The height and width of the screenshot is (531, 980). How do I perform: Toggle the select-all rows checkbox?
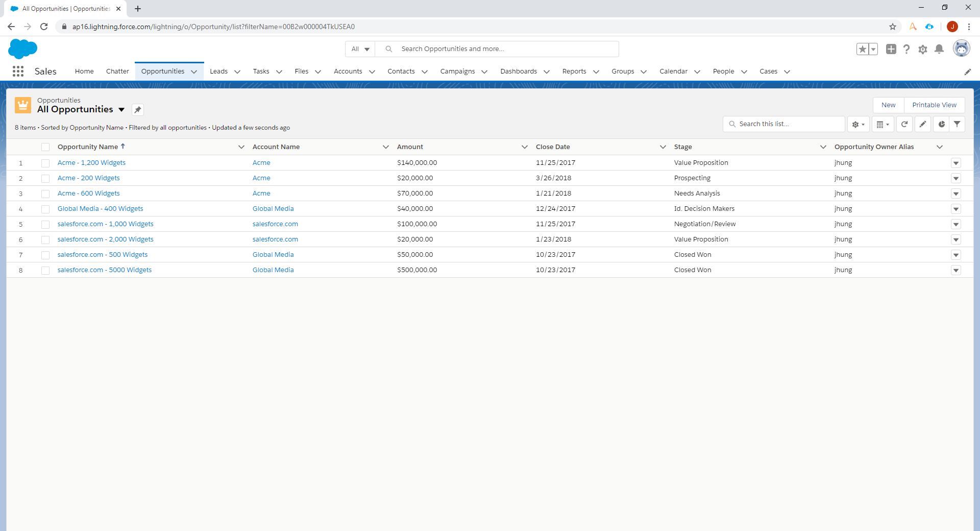[45, 147]
